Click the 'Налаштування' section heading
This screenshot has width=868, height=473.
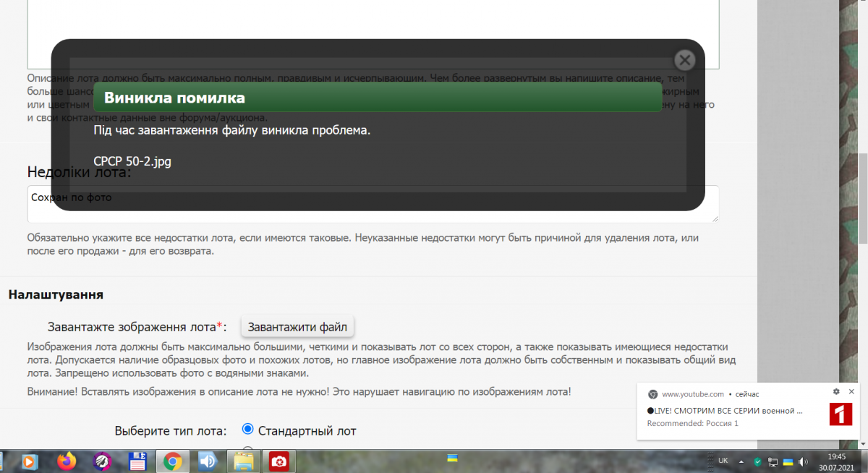click(56, 294)
